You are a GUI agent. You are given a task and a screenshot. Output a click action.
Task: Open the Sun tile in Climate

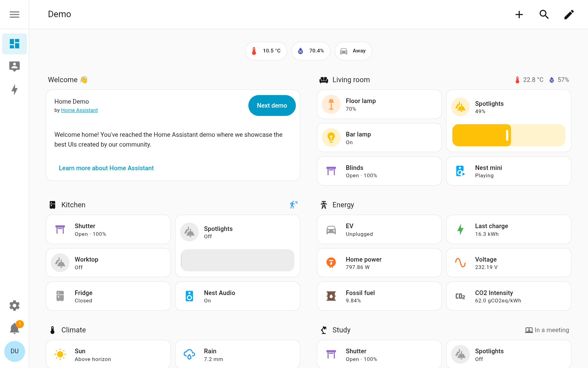108,354
